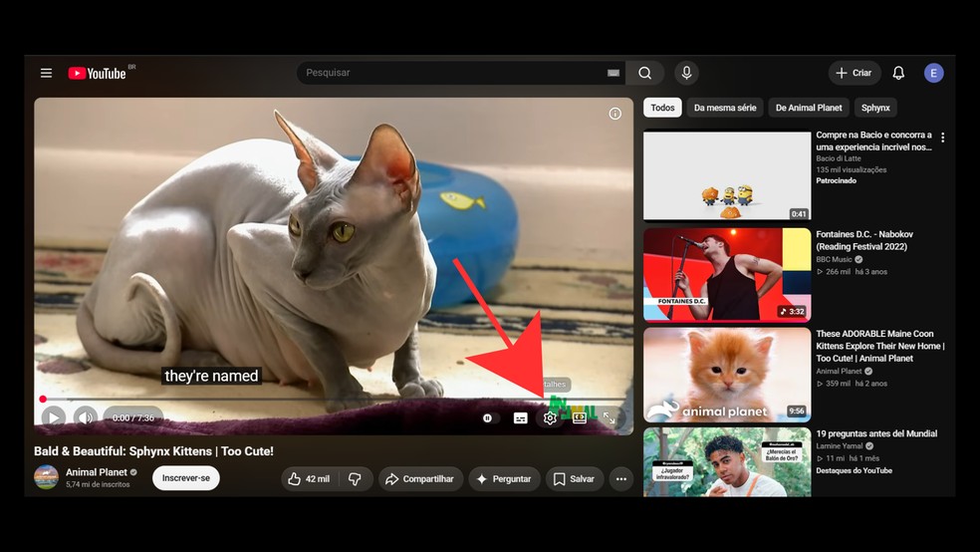The image size is (980, 552).
Task: Mute the video volume
Action: coord(85,417)
